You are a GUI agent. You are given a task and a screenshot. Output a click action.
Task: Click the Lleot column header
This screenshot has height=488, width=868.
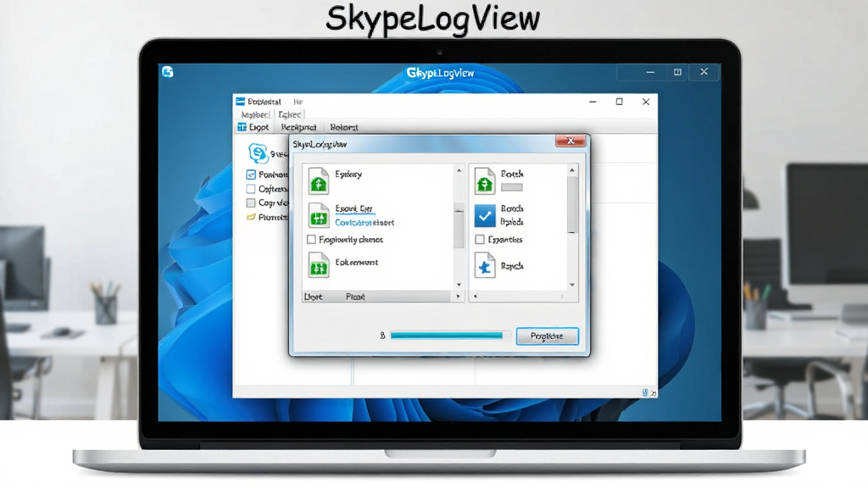coord(313,297)
